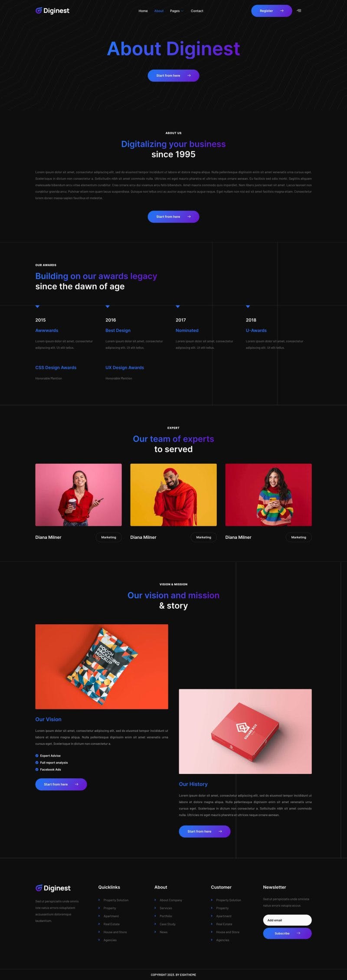Click the square box mockup image
The width and height of the screenshot is (347, 980).
click(x=245, y=731)
